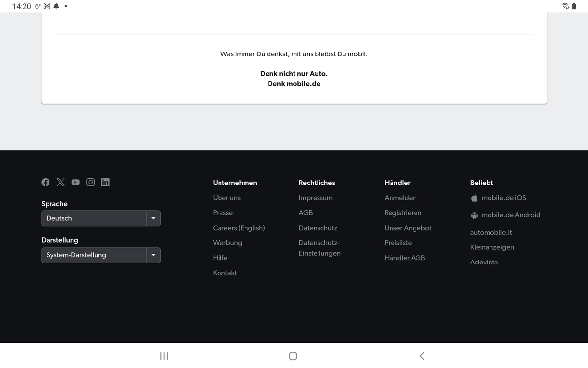Viewport: 588px width, 368px height.
Task: Click the Darstellung label
Action: [x=60, y=240]
